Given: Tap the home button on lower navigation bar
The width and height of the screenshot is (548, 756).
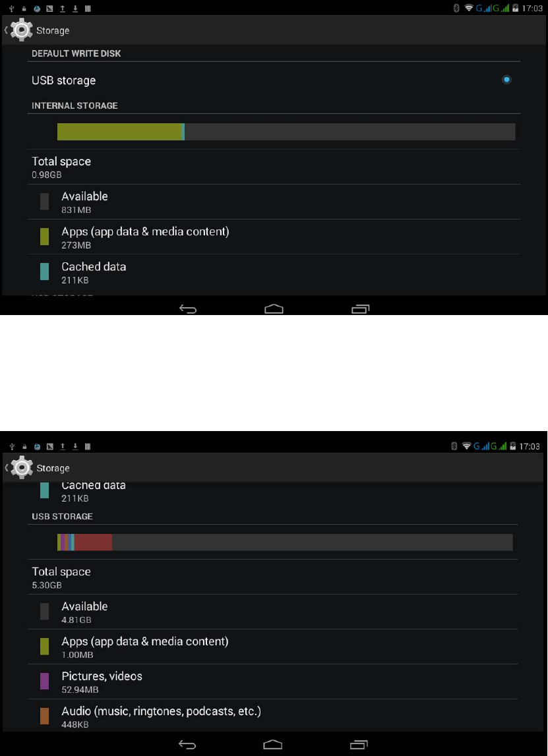Looking at the screenshot, I should pyautogui.click(x=274, y=744).
